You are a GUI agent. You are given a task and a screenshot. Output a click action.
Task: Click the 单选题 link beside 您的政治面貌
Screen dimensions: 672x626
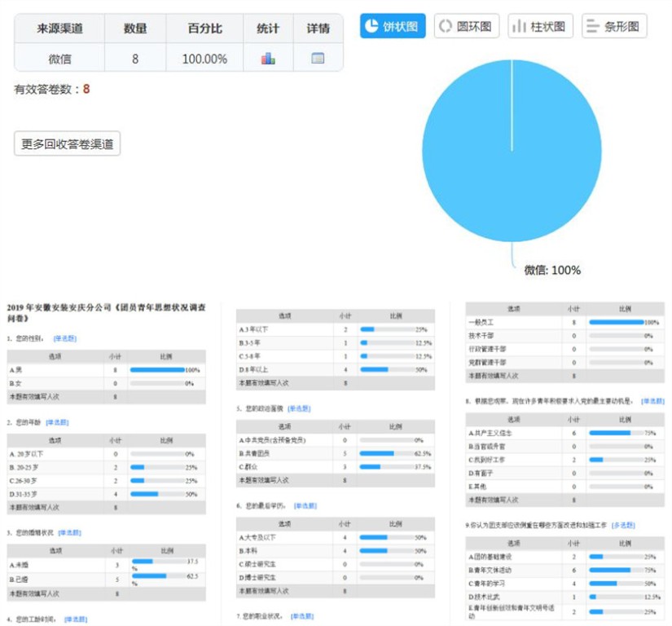pyautogui.click(x=299, y=408)
